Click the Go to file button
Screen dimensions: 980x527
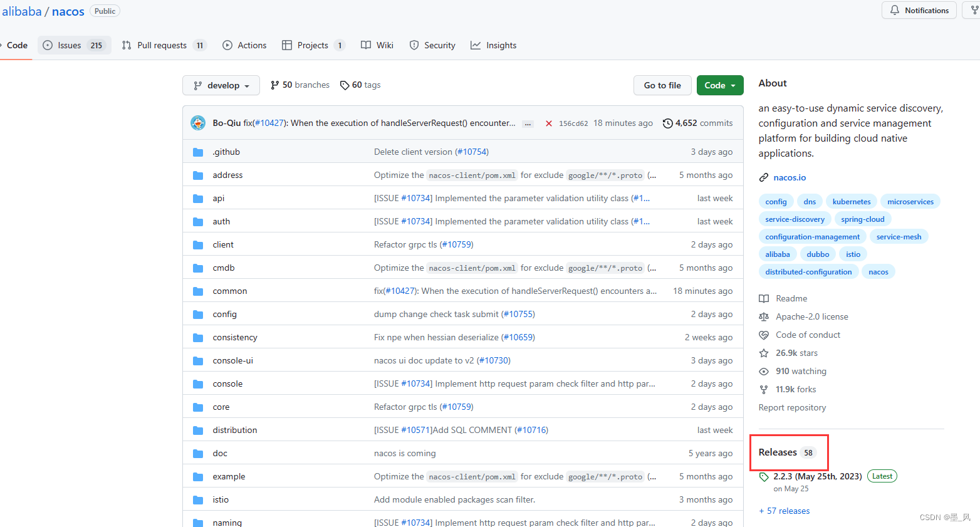click(x=662, y=85)
